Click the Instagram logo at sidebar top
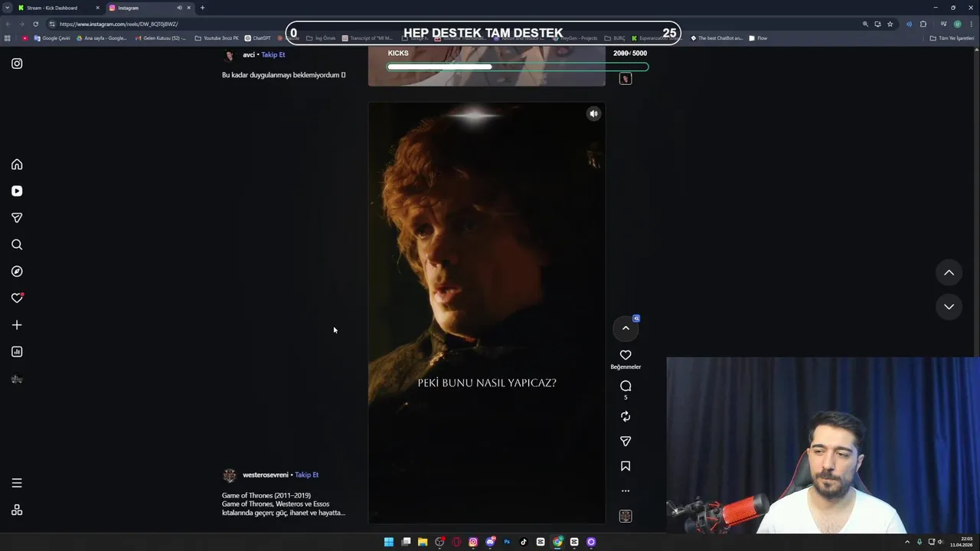This screenshot has width=980, height=551. (x=17, y=64)
